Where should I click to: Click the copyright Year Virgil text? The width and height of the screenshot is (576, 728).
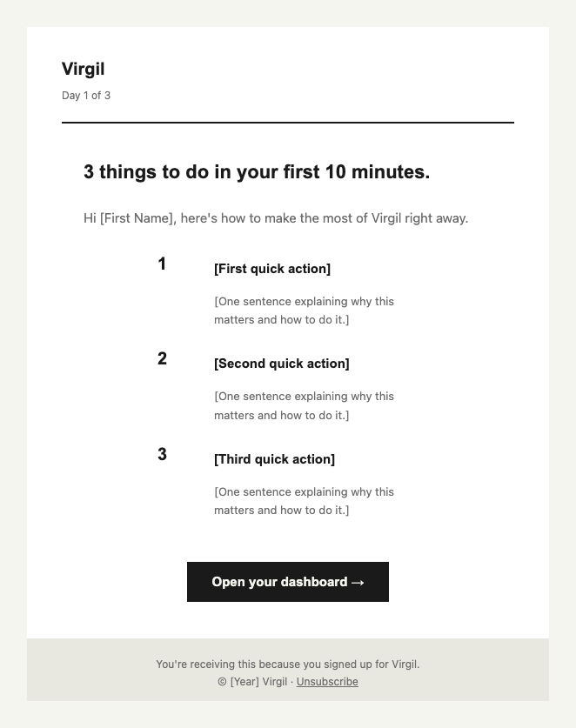click(x=252, y=682)
